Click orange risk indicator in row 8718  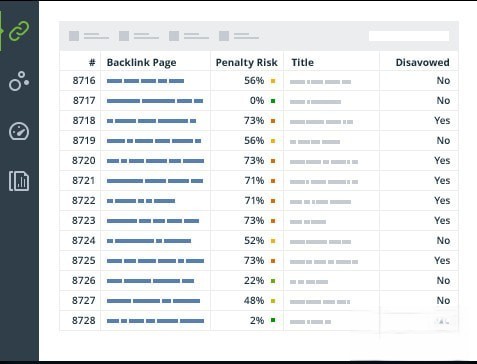tap(273, 121)
